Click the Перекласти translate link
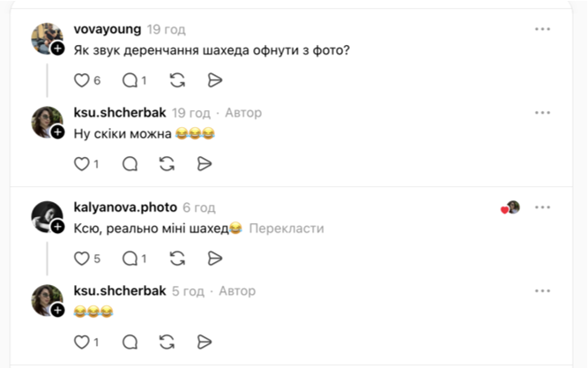The image size is (588, 368). (287, 229)
